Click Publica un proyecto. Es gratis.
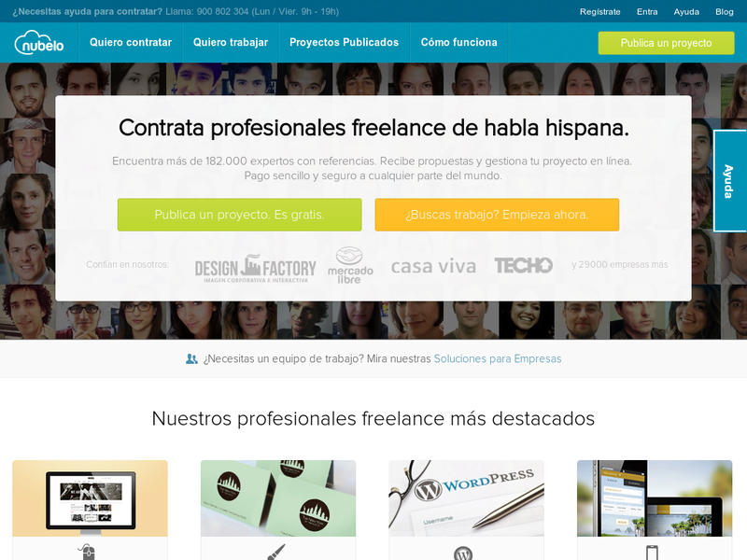 pyautogui.click(x=240, y=215)
